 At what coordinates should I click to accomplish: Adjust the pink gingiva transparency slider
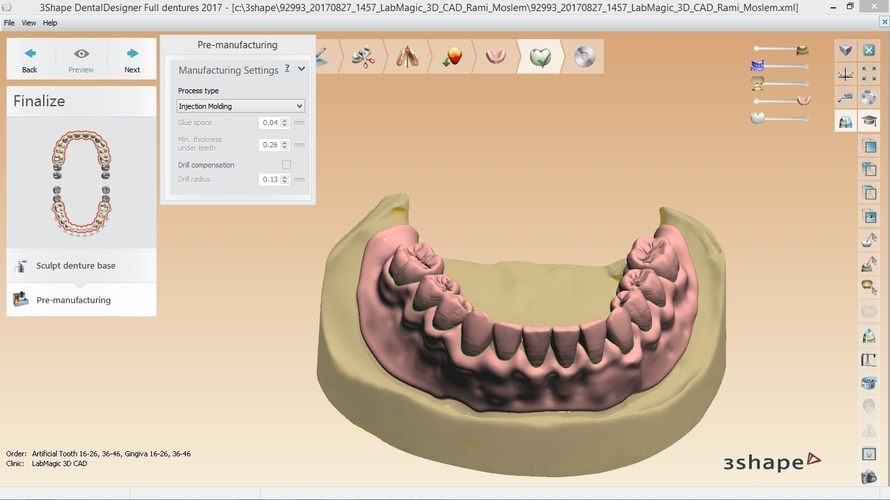click(782, 101)
